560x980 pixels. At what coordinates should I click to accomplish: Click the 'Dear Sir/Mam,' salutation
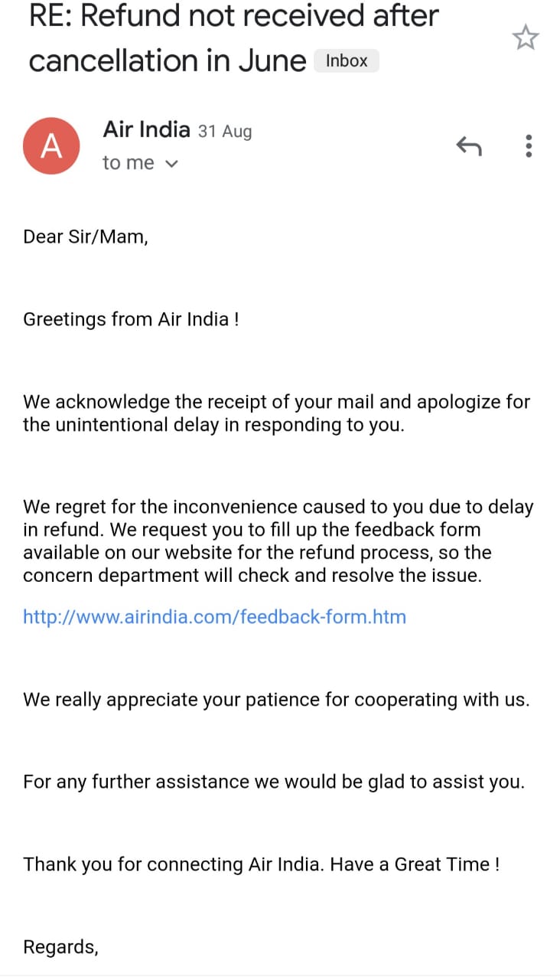pos(85,237)
